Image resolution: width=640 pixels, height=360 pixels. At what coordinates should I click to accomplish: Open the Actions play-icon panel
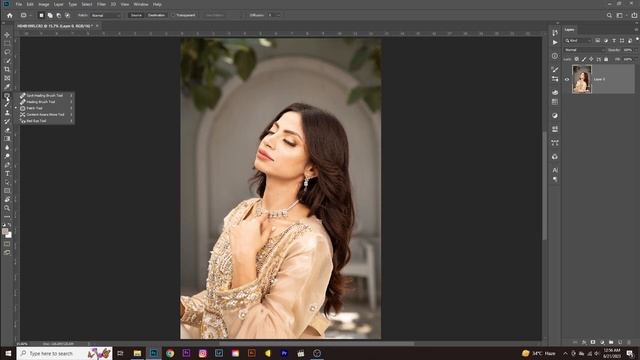click(555, 42)
